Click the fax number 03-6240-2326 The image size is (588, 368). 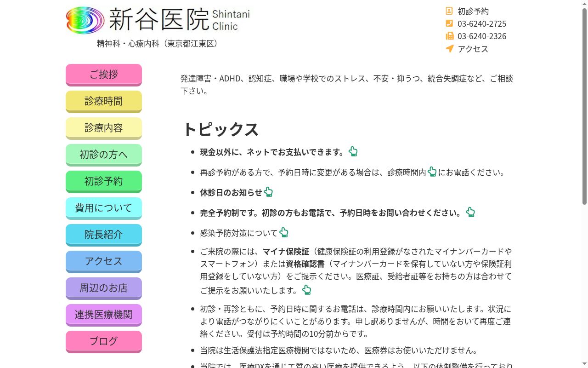(482, 36)
